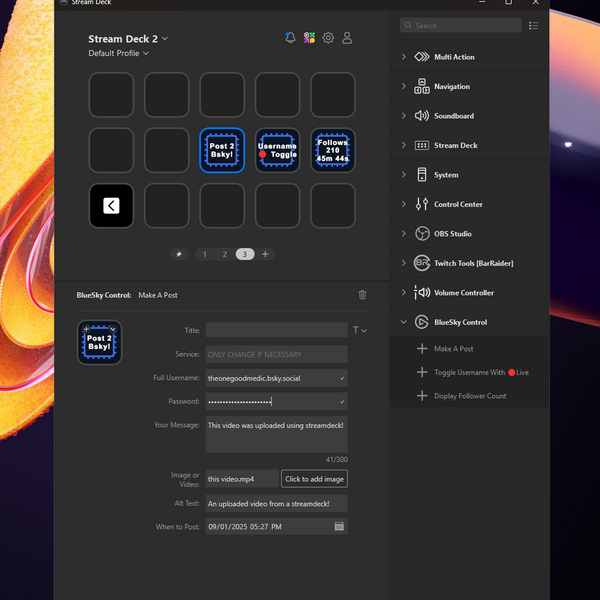Click the Twitch Tools BarRaider icon
The width and height of the screenshot is (600, 600).
click(x=422, y=263)
